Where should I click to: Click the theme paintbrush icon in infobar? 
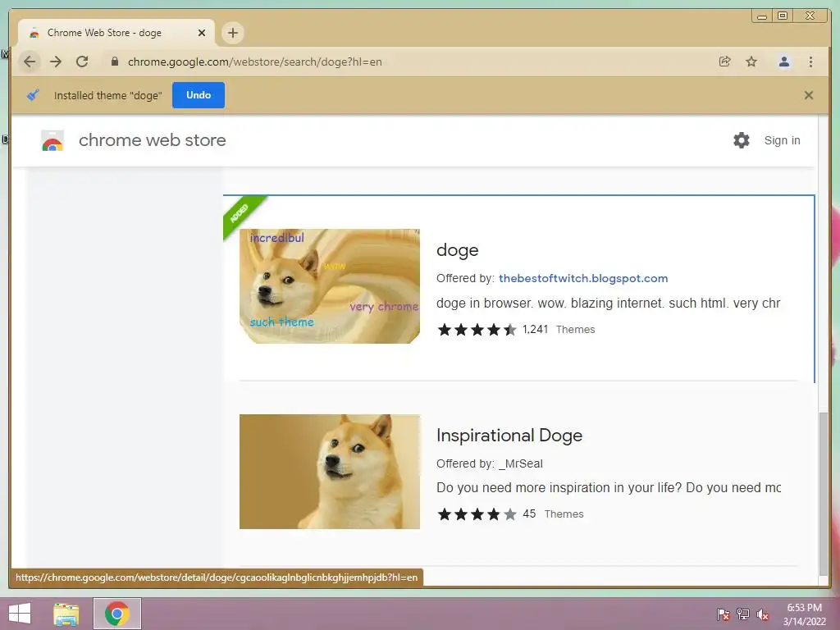tap(33, 95)
